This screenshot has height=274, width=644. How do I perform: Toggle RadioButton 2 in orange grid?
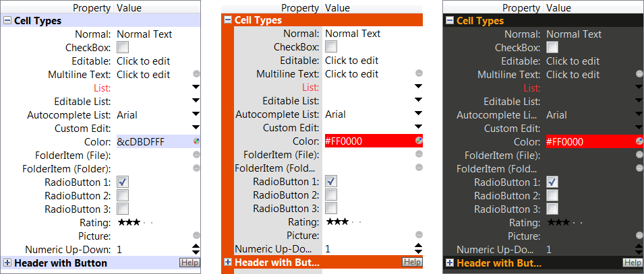point(331,195)
